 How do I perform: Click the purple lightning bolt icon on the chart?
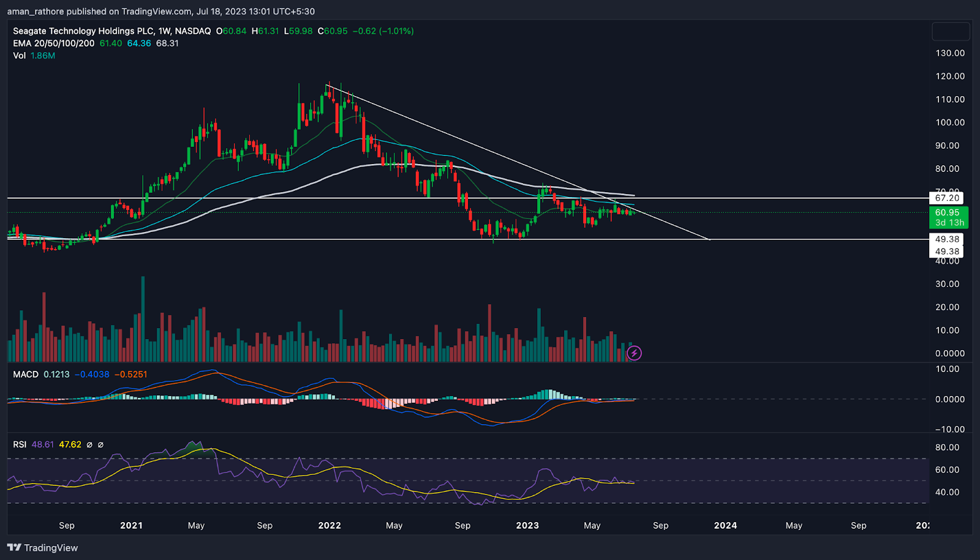tap(634, 353)
